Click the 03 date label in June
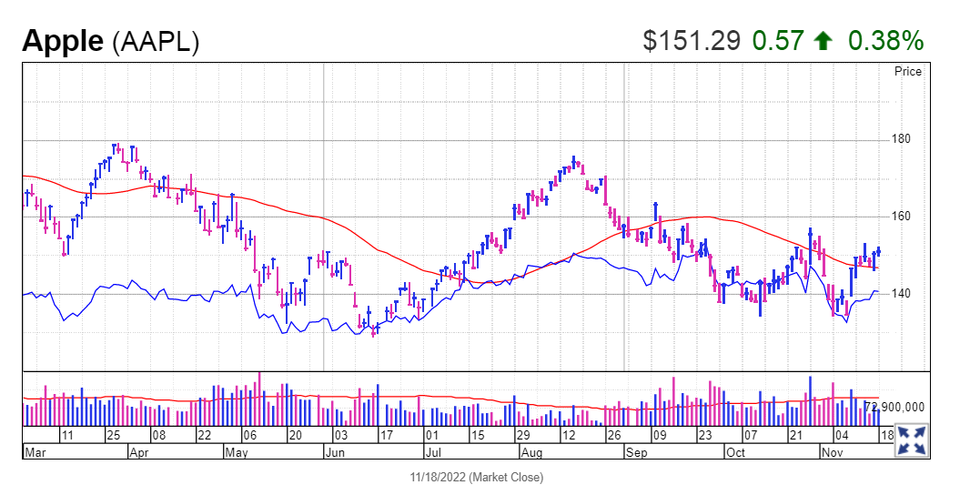The height and width of the screenshot is (495, 980). tap(340, 435)
